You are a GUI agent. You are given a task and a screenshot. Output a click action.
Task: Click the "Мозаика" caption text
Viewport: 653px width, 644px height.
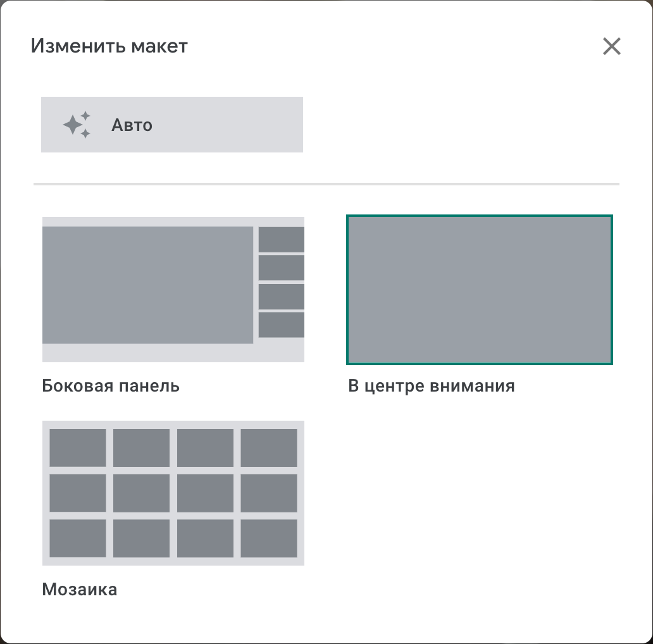[x=80, y=590]
